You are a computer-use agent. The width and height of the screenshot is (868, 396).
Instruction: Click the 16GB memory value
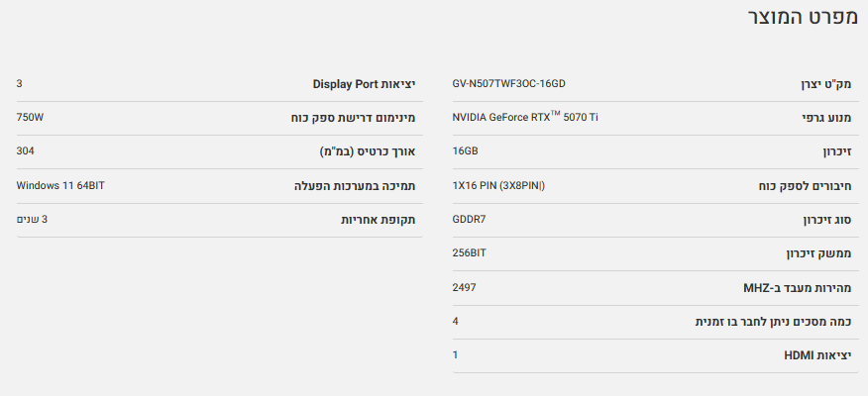coord(465,151)
